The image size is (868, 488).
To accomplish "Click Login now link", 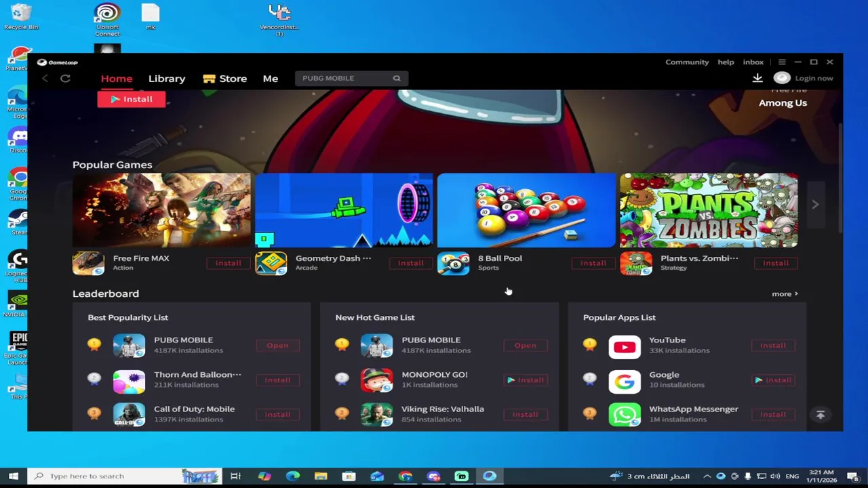I will pyautogui.click(x=814, y=78).
